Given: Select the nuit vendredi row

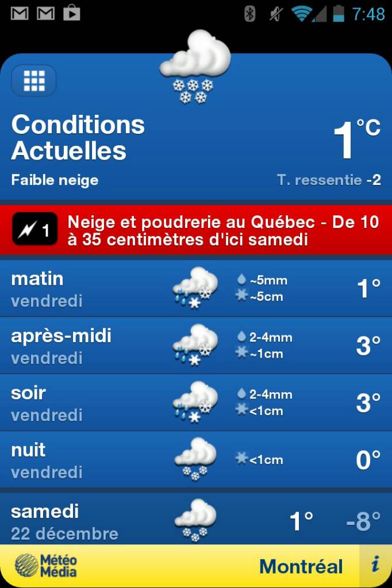Looking at the screenshot, I should pyautogui.click(x=86, y=459).
